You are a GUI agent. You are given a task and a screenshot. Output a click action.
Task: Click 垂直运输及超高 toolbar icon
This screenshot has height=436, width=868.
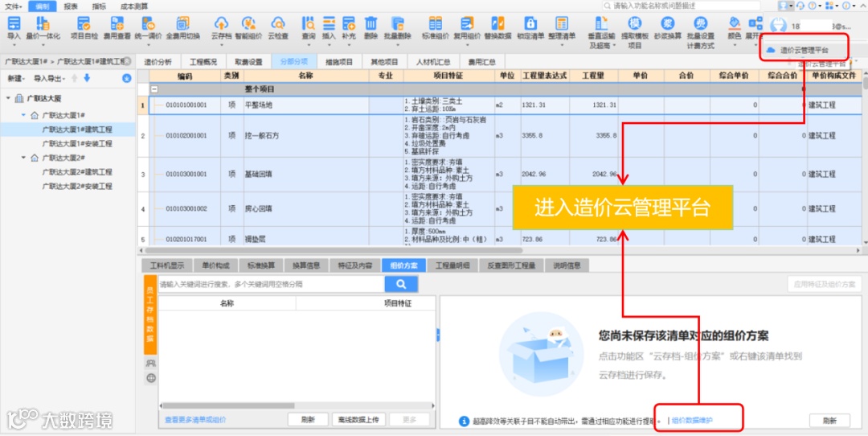(x=601, y=23)
